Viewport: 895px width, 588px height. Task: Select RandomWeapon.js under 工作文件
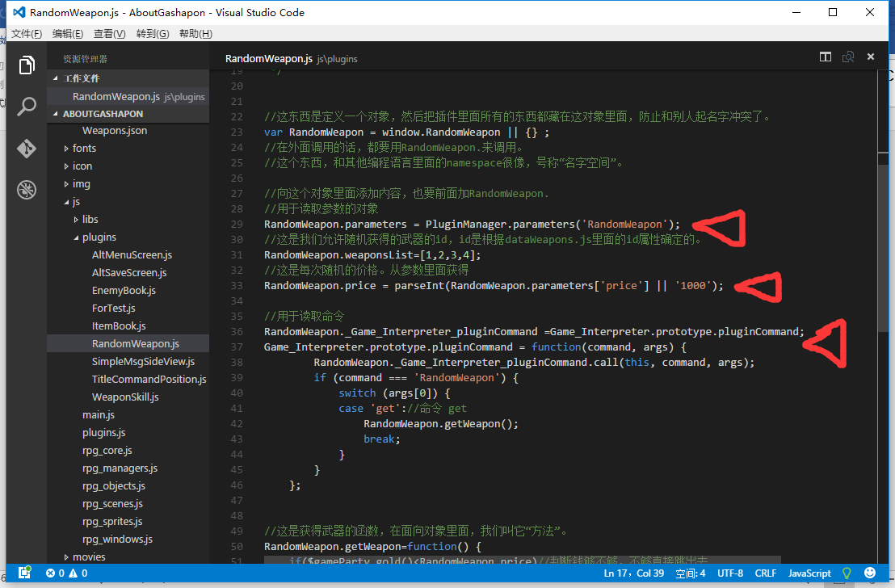tap(128, 96)
